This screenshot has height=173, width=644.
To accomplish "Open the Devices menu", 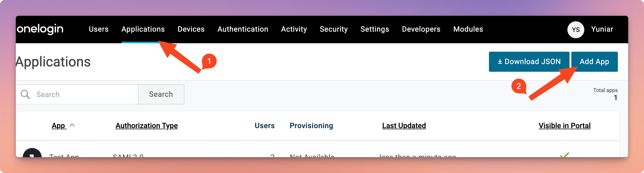I will [x=191, y=29].
